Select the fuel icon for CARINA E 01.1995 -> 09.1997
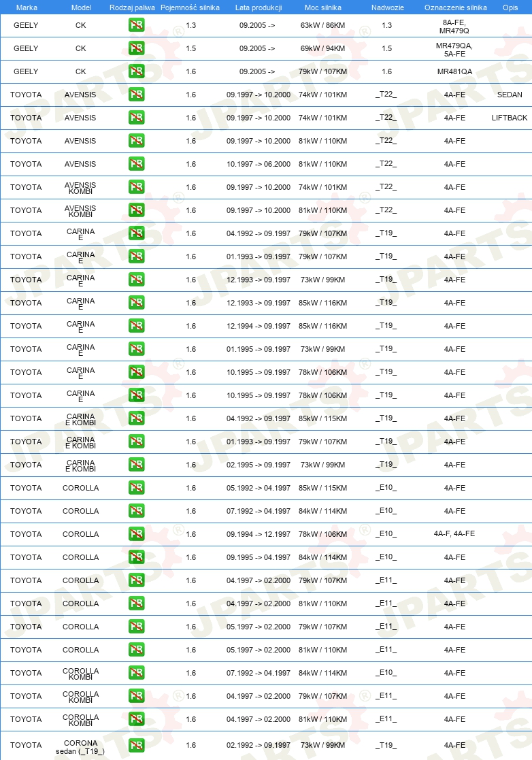 (x=137, y=349)
